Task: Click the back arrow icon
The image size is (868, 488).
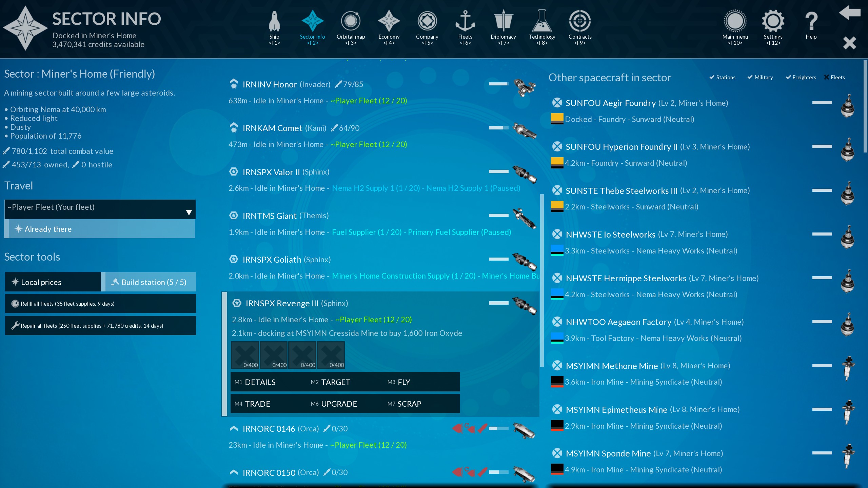Action: (849, 13)
